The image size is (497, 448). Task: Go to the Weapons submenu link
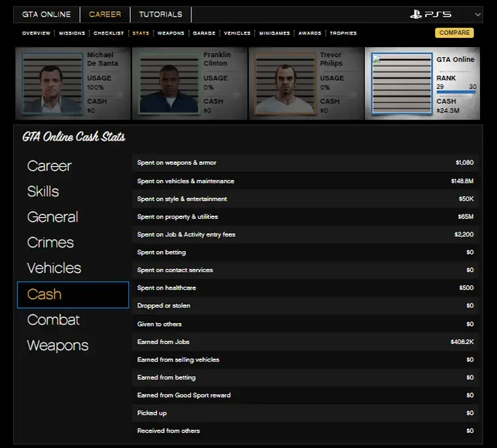coord(171,33)
